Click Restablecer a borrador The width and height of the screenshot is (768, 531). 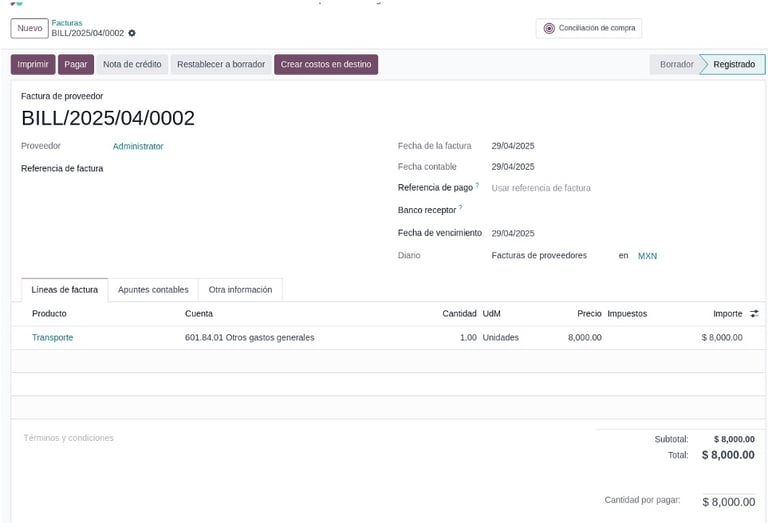tap(221, 65)
